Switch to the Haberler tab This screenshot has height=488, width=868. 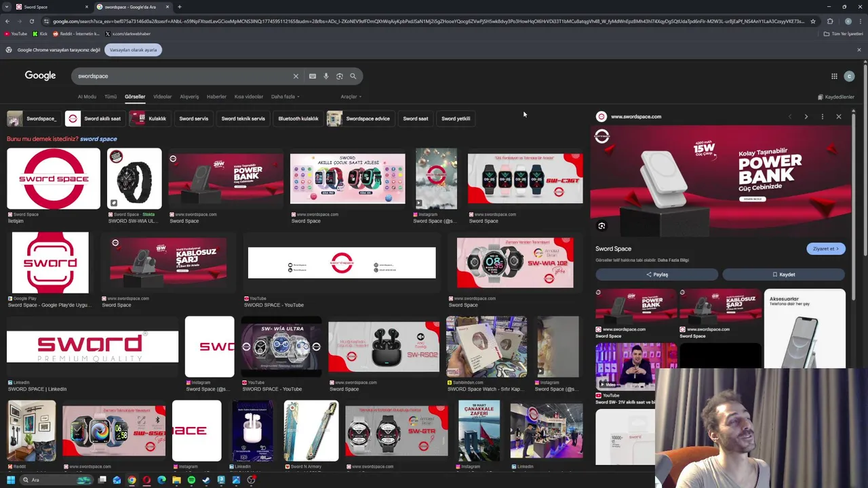point(216,97)
